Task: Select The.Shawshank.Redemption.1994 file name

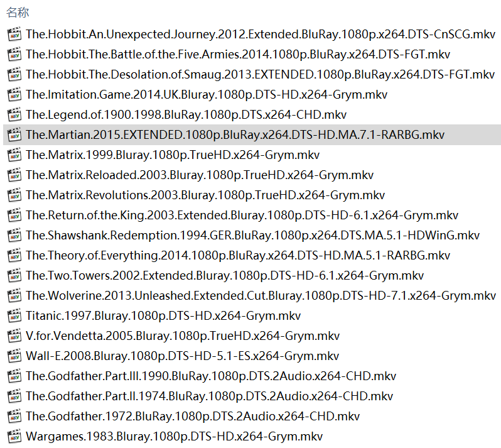Action: pyautogui.click(x=252, y=236)
